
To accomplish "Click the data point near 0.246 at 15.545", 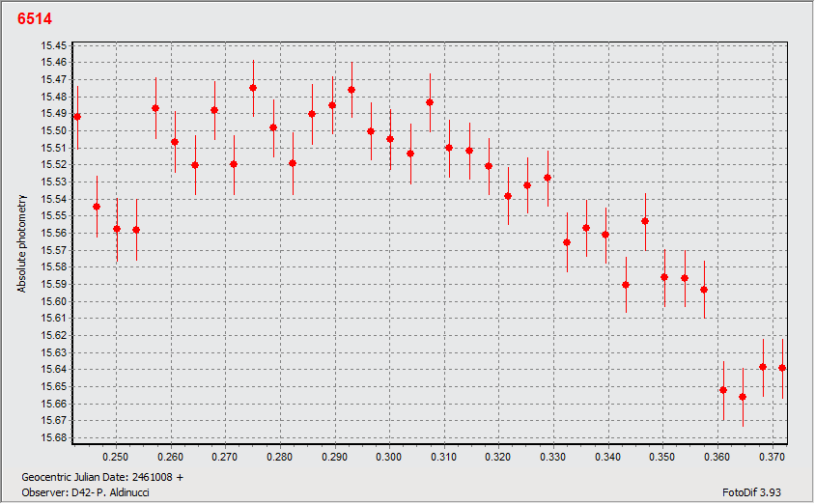I will [x=97, y=207].
